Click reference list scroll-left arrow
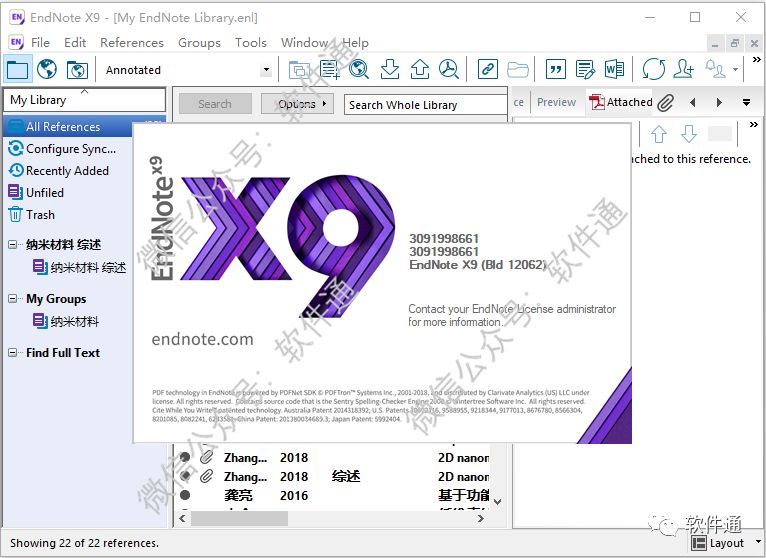Screen dimensions: 766x558 click(x=183, y=518)
